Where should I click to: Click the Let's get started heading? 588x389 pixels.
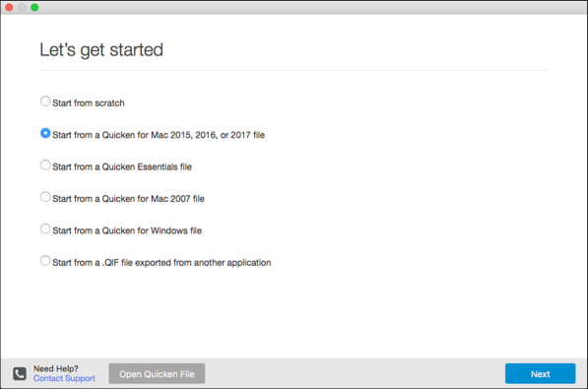(101, 50)
